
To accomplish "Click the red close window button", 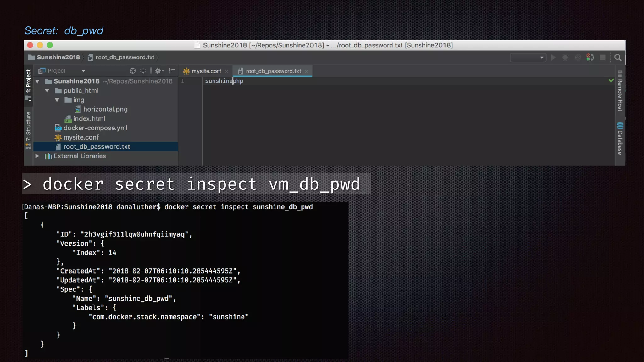I will point(30,45).
